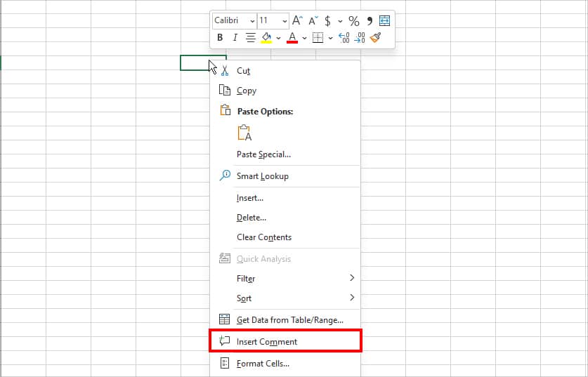Apply yellow fill color bucket

click(x=266, y=37)
